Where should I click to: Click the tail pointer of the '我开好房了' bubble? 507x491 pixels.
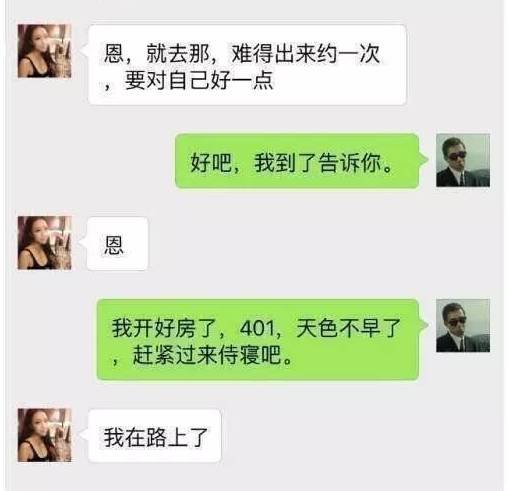coord(424,325)
